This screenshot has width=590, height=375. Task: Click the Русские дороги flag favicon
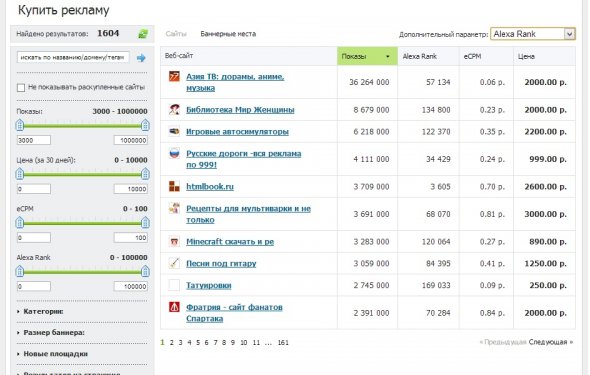coord(174,153)
